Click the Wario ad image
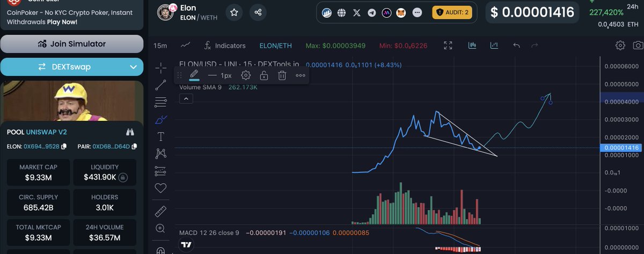The height and width of the screenshot is (254, 644). [x=72, y=101]
